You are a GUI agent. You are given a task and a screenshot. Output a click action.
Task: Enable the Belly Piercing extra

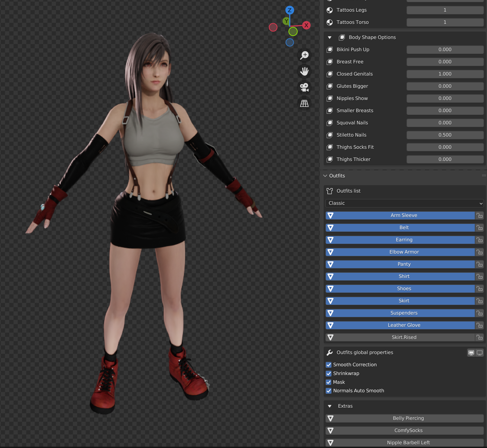pos(405,418)
